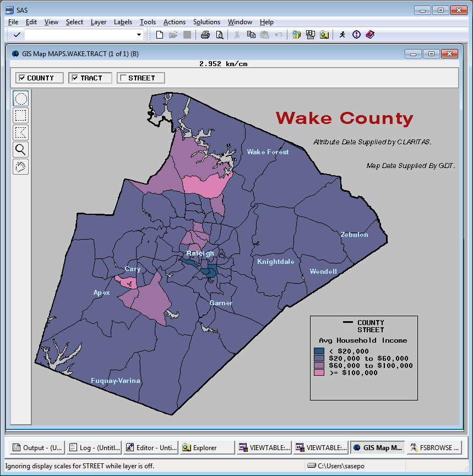Uncheck the COUNTY layer checkbox

21,78
